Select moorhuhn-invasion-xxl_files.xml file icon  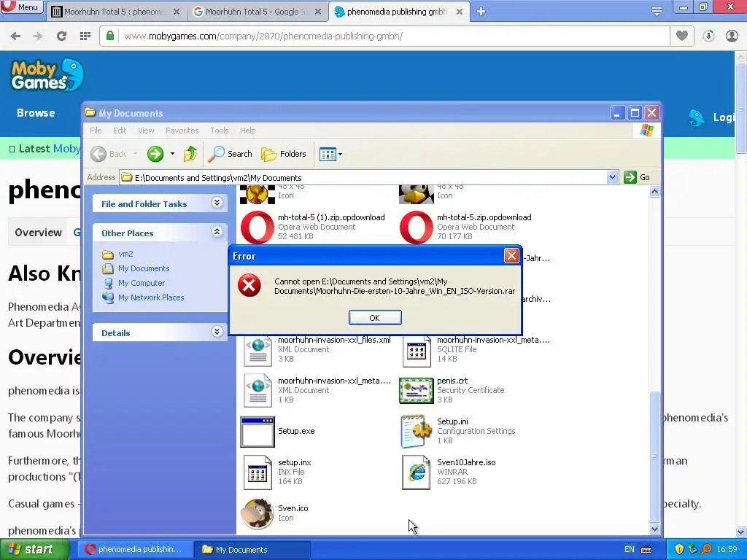pyautogui.click(x=258, y=350)
